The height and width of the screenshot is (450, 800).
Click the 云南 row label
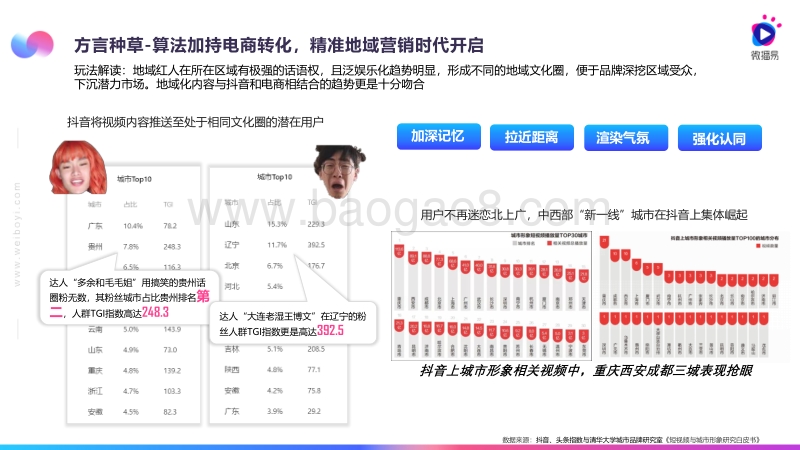(x=95, y=329)
